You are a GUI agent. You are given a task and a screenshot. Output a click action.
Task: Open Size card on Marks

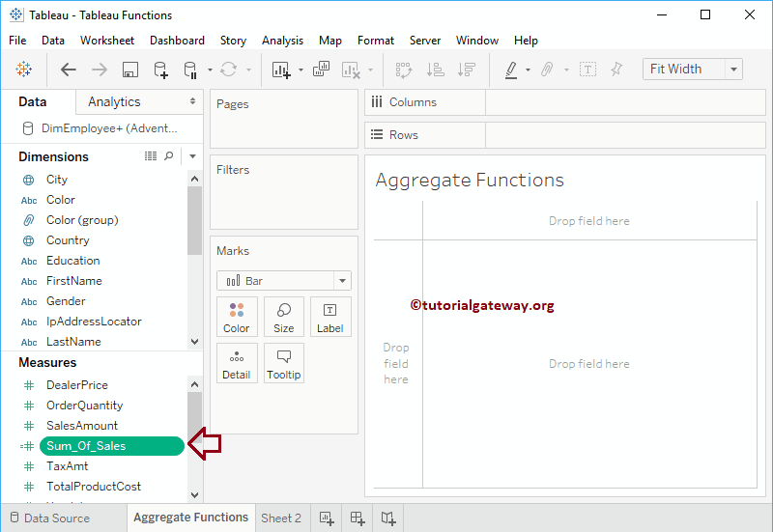[284, 318]
